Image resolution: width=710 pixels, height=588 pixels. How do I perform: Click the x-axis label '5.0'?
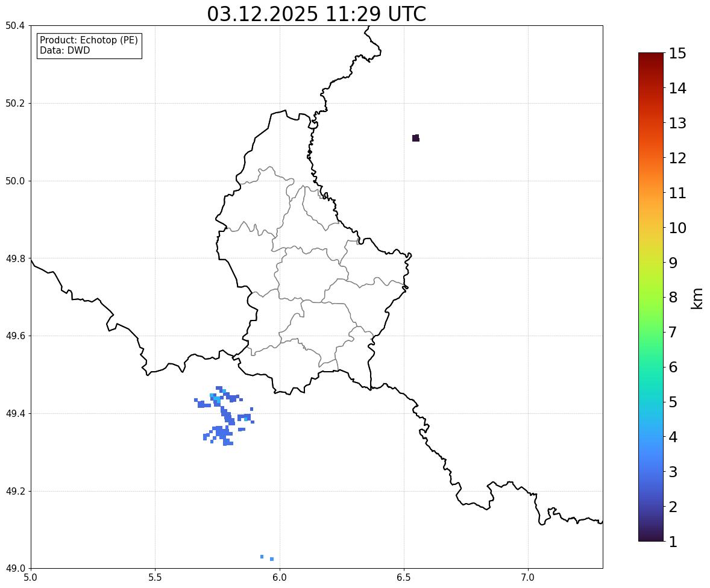click(x=31, y=578)
